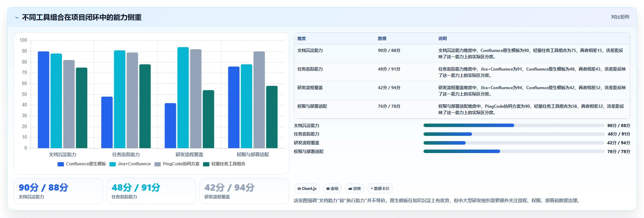Click green 轻量任务 bar in 任务追踪能力
This screenshot has height=218, width=644.
[145, 106]
